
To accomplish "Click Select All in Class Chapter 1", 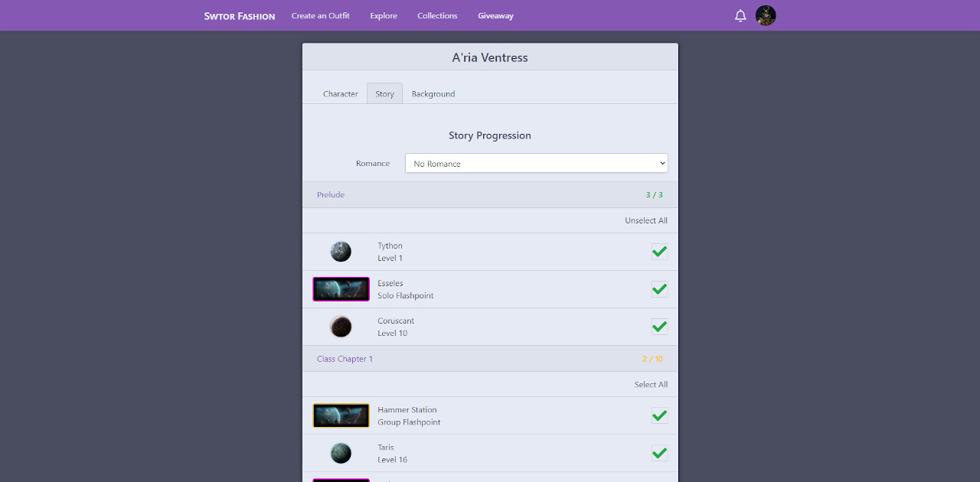I will pyautogui.click(x=651, y=384).
